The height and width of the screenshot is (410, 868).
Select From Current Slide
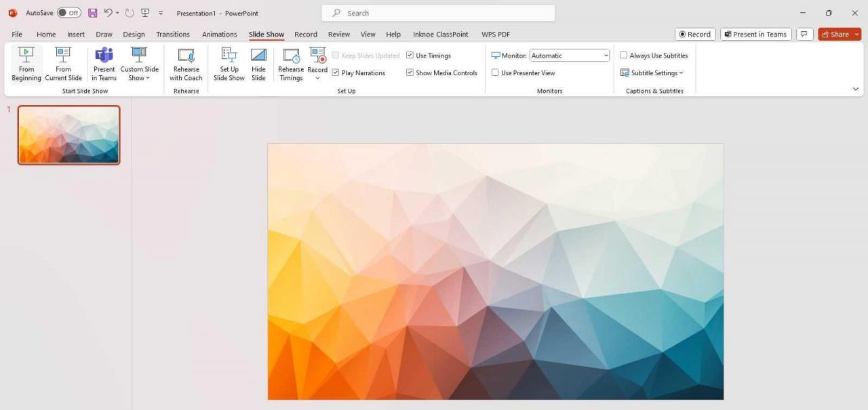(63, 62)
